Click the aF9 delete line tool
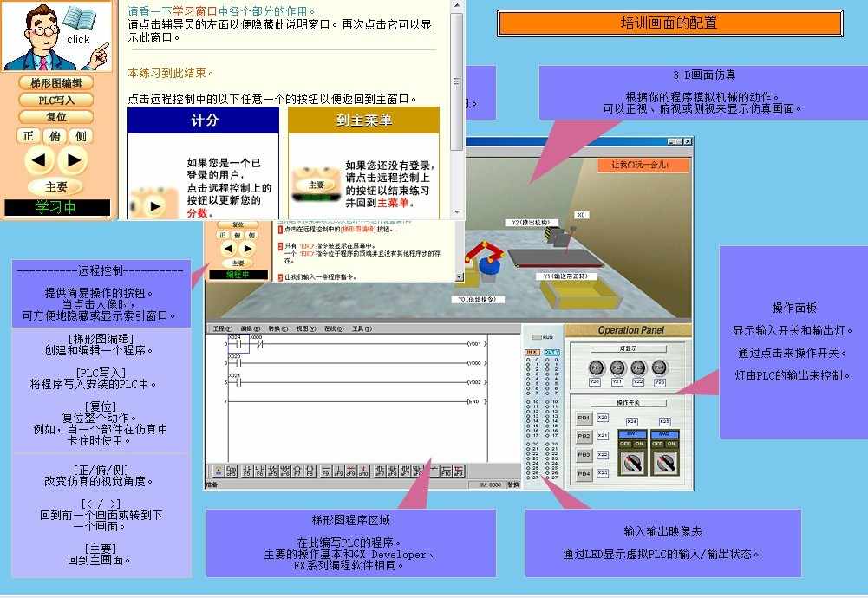The width and height of the screenshot is (868, 598). click(459, 471)
